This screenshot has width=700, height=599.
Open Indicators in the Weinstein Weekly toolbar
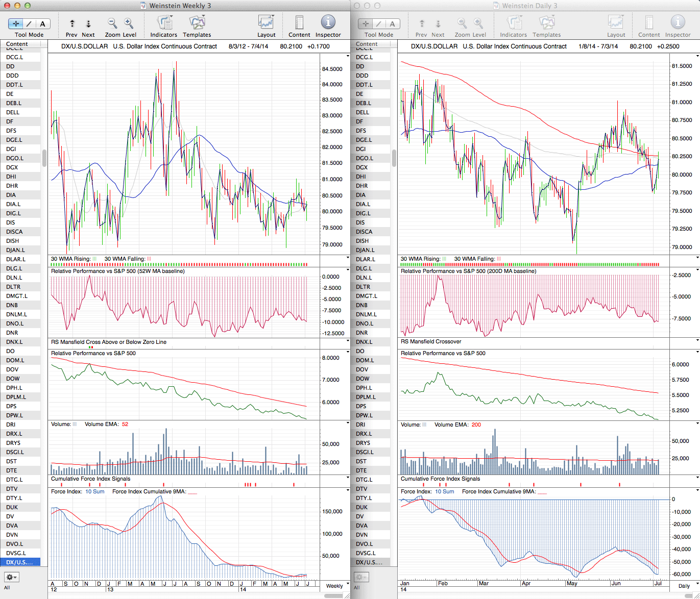coord(164,23)
